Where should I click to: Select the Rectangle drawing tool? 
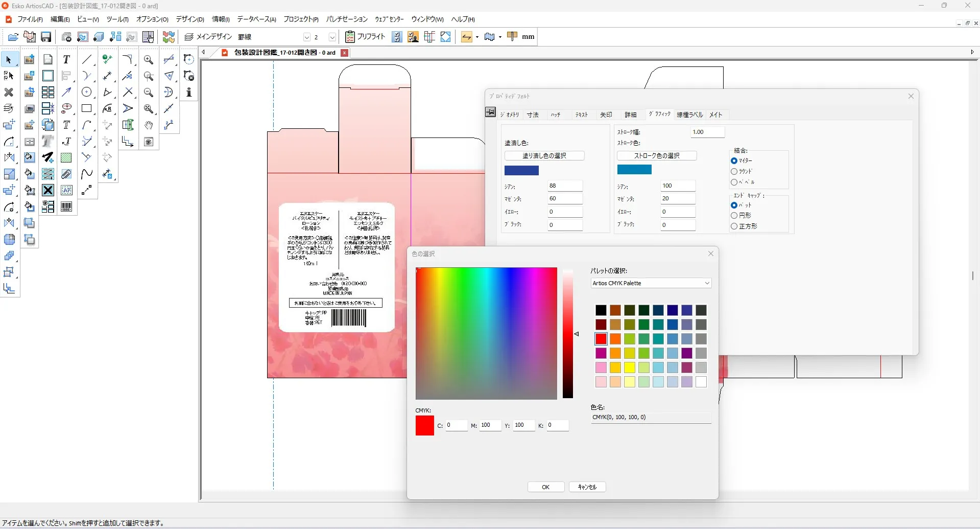(x=87, y=108)
